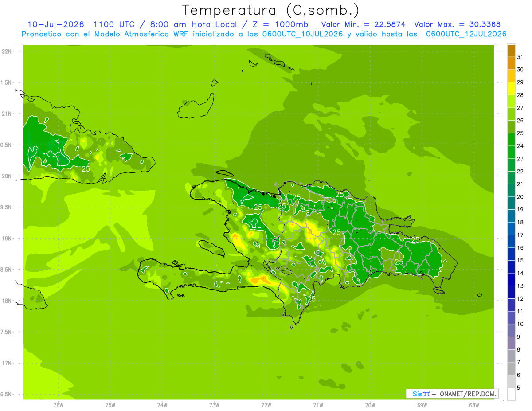Click the legend value "31"
532x411 pixels.
(520, 57)
